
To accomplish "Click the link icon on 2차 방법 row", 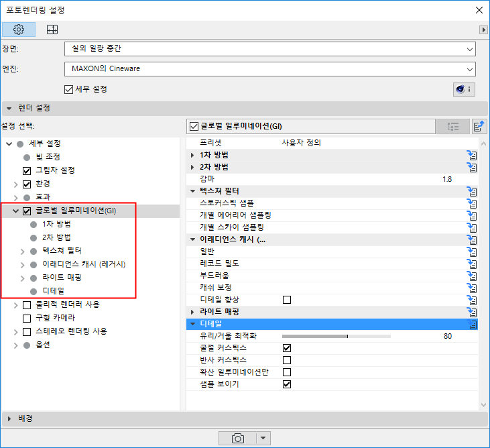I will (x=472, y=167).
